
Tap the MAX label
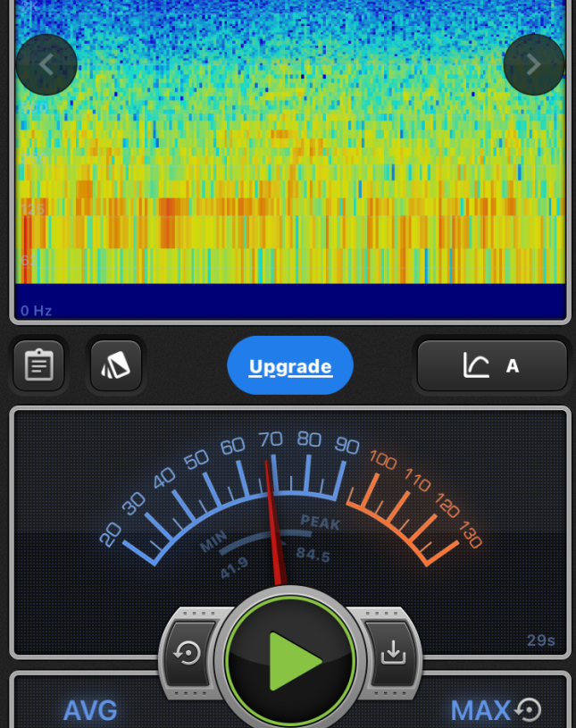click(x=480, y=711)
